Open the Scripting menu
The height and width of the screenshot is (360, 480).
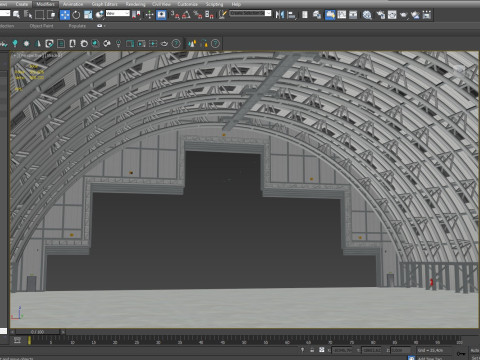(214, 4)
